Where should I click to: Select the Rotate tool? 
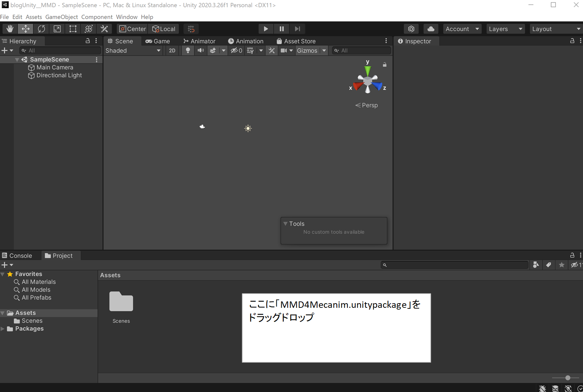tap(41, 29)
